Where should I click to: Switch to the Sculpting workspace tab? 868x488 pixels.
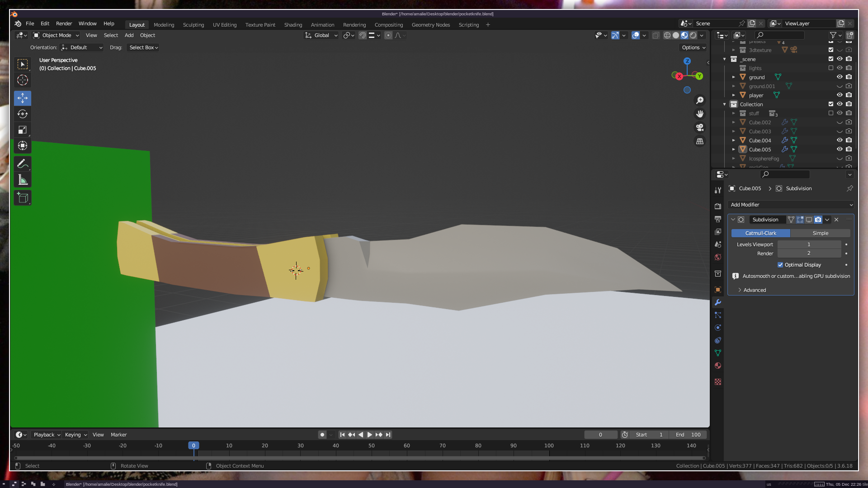point(193,25)
